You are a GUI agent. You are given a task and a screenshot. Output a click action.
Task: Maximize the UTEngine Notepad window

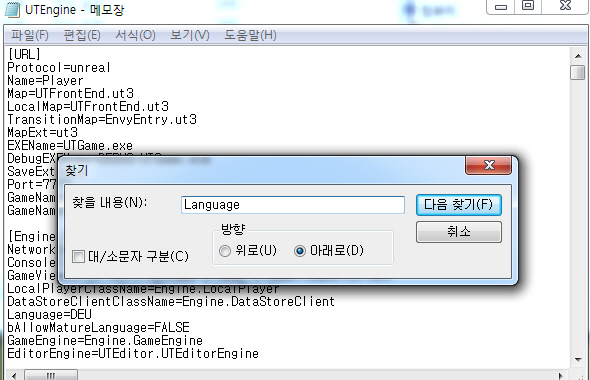click(528, 6)
